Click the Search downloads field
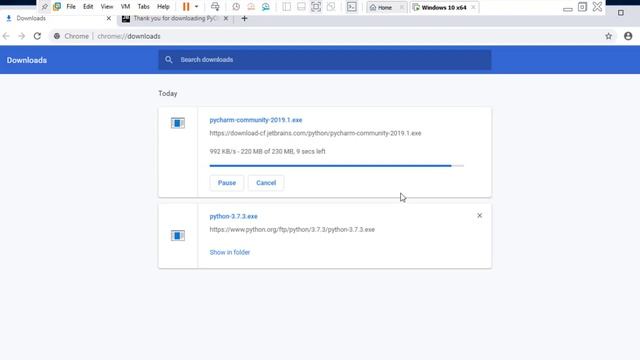 [x=325, y=60]
